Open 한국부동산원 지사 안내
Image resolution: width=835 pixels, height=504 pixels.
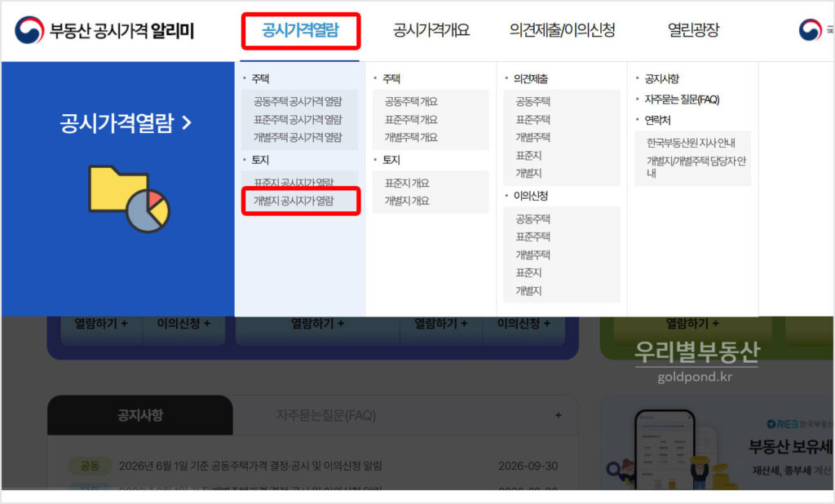click(691, 143)
